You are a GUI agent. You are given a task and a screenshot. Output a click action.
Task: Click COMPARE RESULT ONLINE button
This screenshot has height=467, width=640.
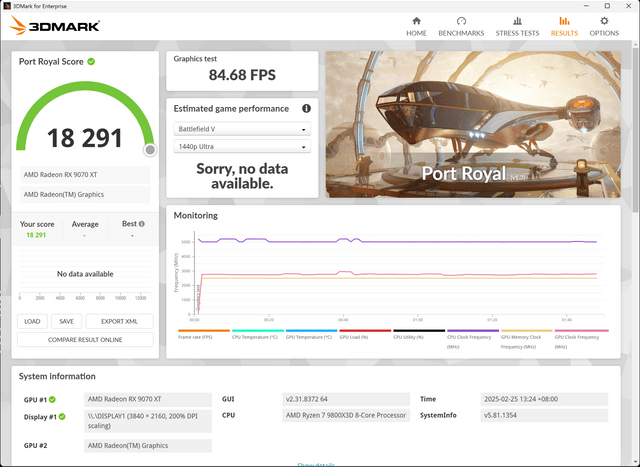pos(85,340)
